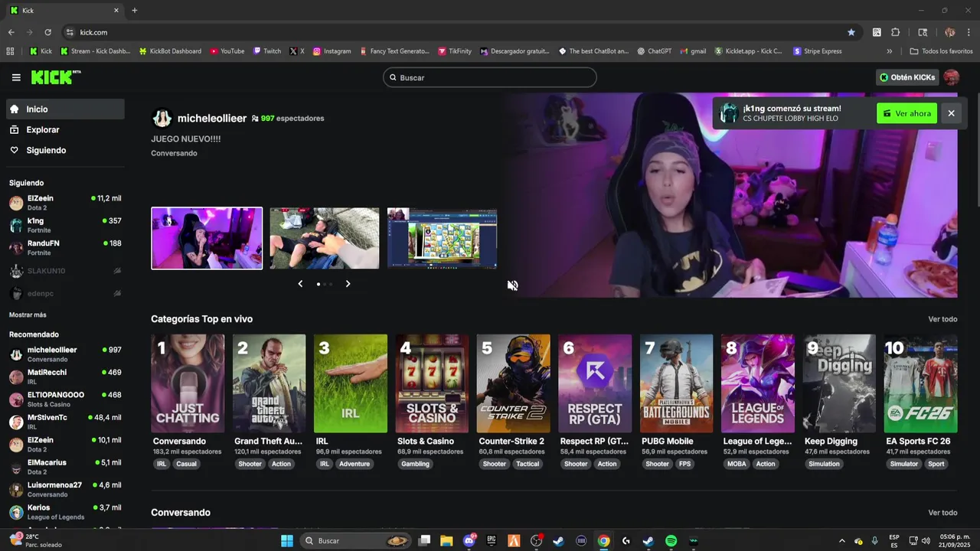Dismiss the k1ng stream notification

click(x=951, y=113)
